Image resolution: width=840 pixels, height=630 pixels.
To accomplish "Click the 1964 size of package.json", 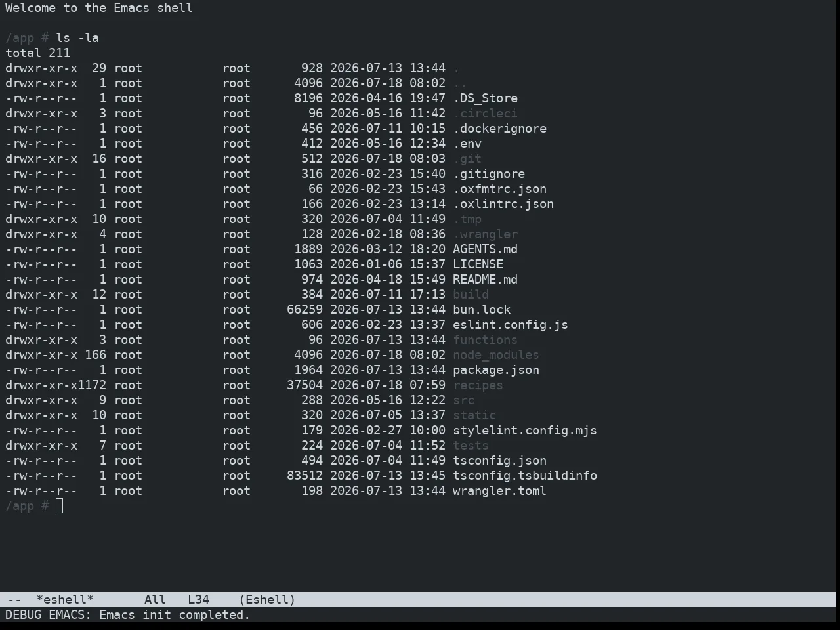I will pyautogui.click(x=308, y=370).
